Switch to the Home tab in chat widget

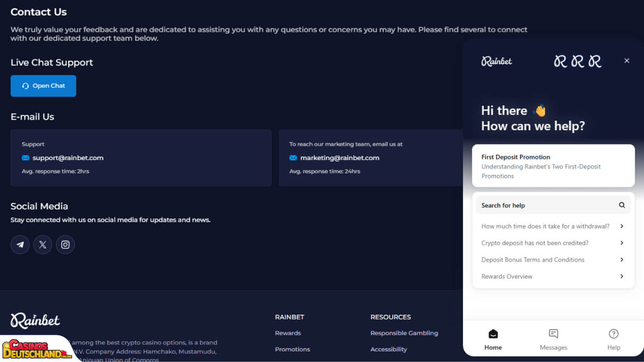(x=493, y=339)
